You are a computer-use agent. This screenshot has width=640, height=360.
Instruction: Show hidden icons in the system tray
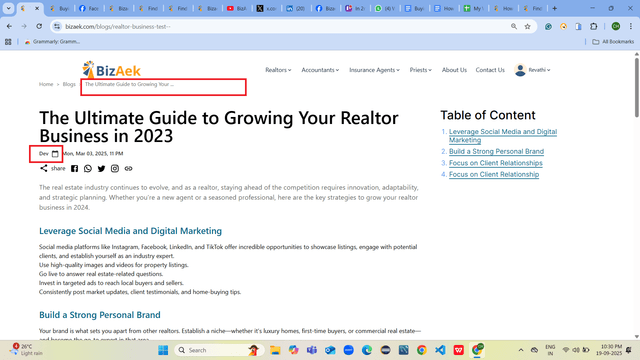[x=521, y=350]
